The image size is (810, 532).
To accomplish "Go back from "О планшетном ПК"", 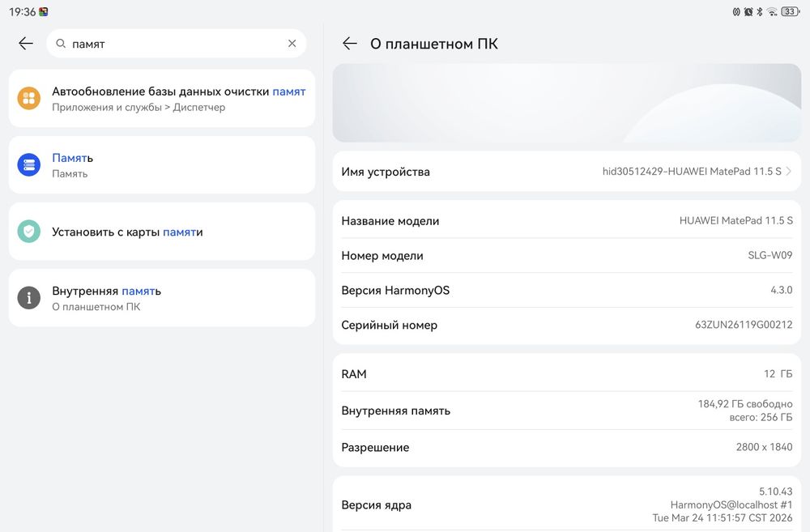I will [x=350, y=44].
